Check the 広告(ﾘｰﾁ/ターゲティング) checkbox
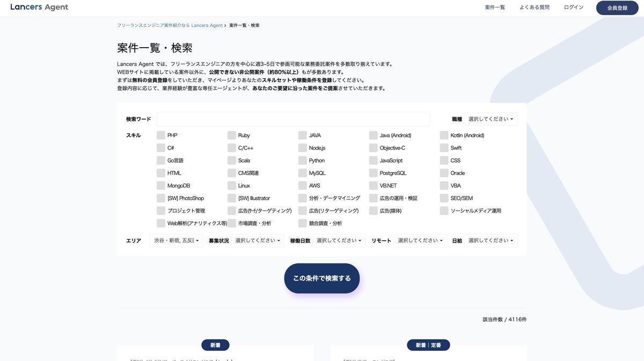Image resolution: width=644 pixels, height=361 pixels. point(232,211)
